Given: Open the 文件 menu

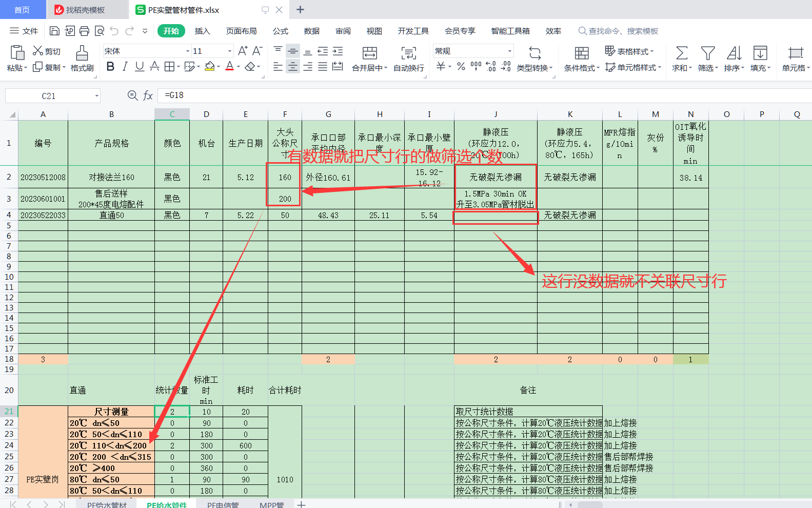Looking at the screenshot, I should 24,31.
